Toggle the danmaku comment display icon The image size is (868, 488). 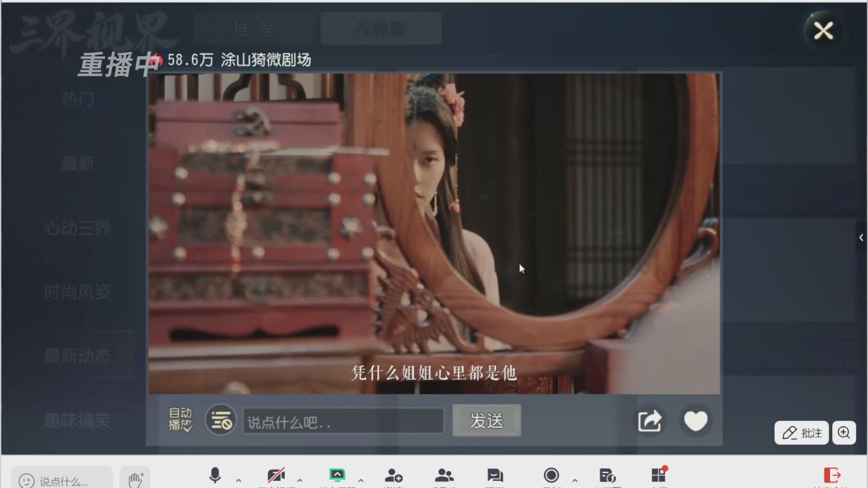pos(221,420)
